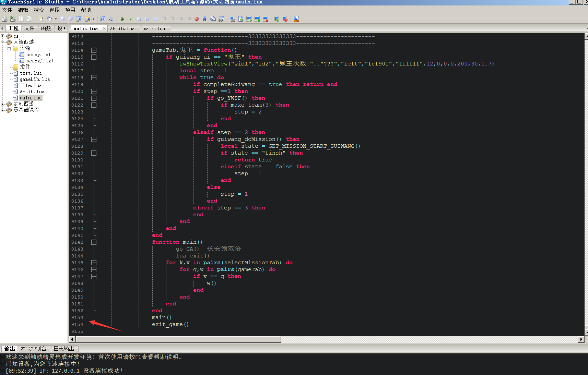Close the active main.lua editor tab
588x375 pixels.
[x=104, y=28]
